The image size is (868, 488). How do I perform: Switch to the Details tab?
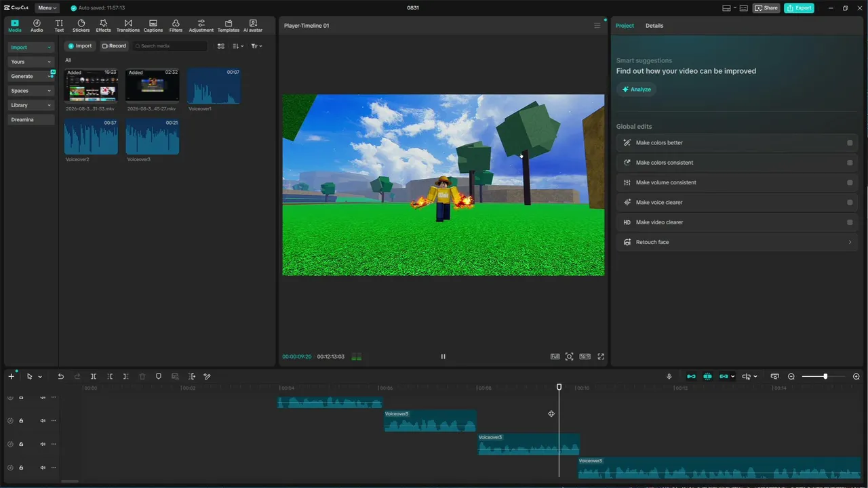coord(654,26)
